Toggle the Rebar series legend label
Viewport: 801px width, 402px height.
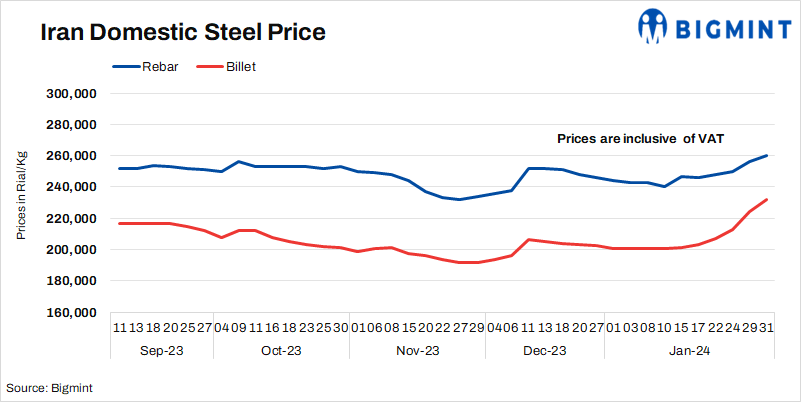click(160, 68)
